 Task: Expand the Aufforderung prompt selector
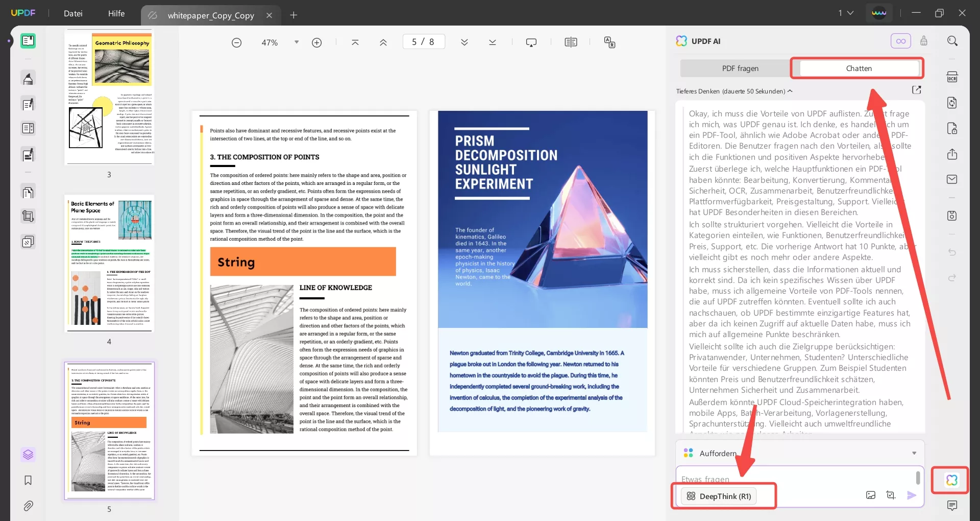pyautogui.click(x=914, y=453)
